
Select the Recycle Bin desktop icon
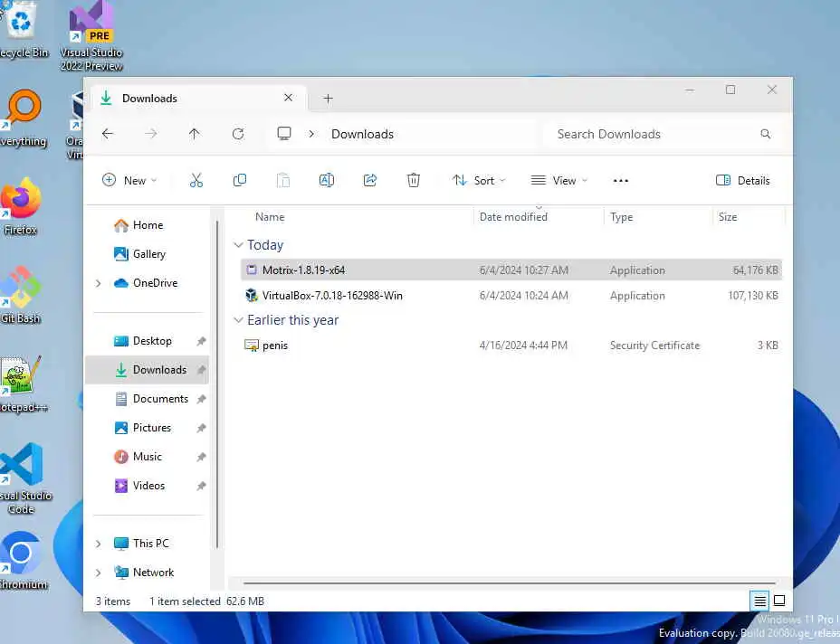(23, 30)
